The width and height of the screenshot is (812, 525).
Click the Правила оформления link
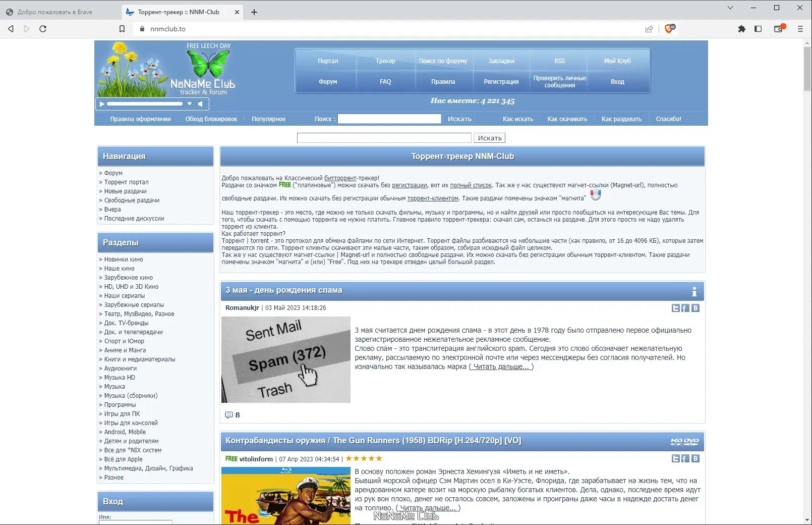[x=140, y=119]
